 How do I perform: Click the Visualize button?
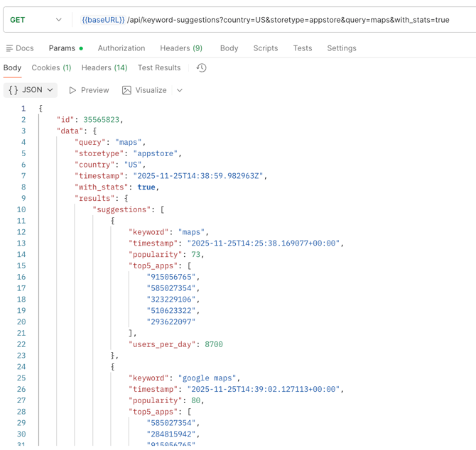tap(144, 90)
